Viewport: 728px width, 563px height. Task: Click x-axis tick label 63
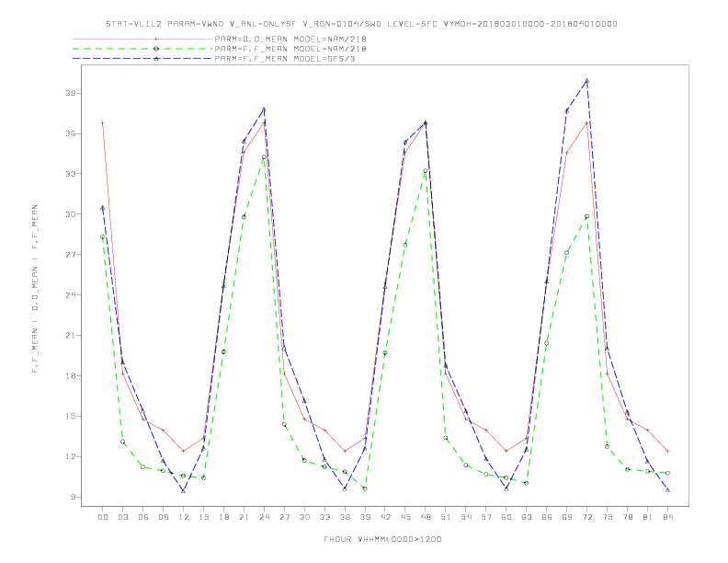(x=527, y=517)
